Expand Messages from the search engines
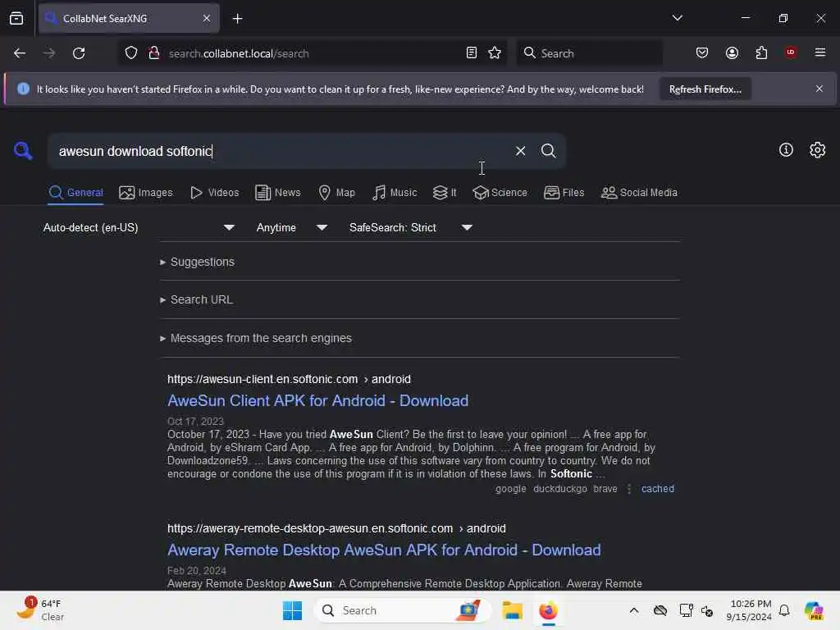840x630 pixels. point(256,339)
